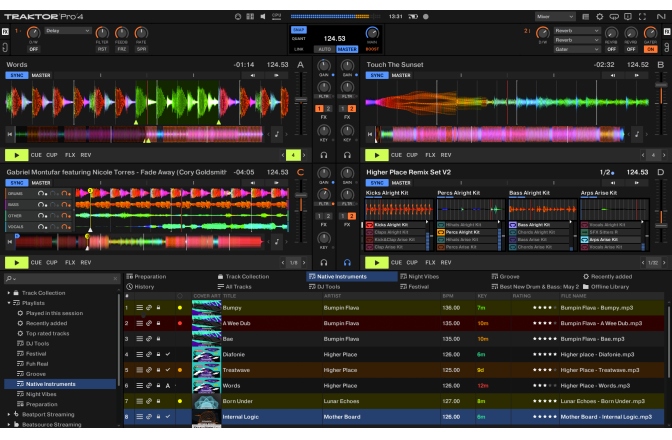Image resolution: width=672 pixels, height=440 pixels.
Task: Click the Native Instruments logo in header
Action: (661, 17)
